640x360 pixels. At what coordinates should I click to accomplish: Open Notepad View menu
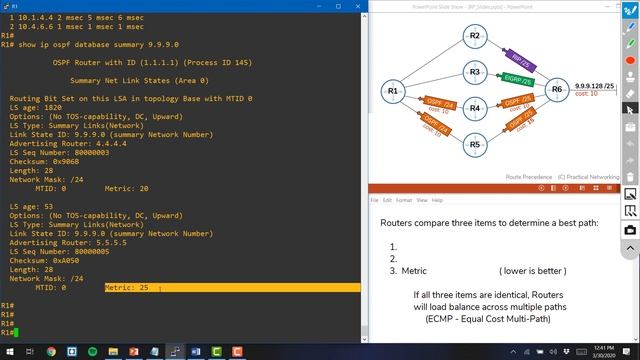[x=422, y=200]
